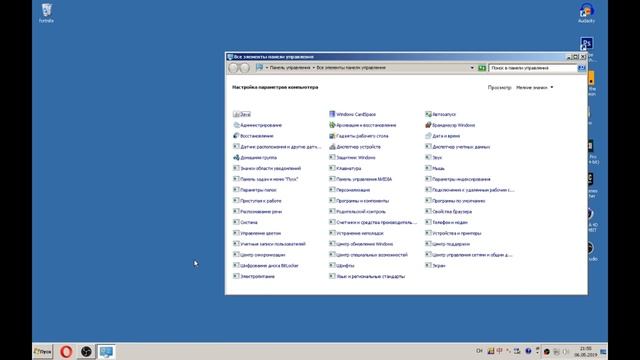This screenshot has width=640, height=360.
Task: Click the Back navigation button
Action: pyautogui.click(x=233, y=68)
